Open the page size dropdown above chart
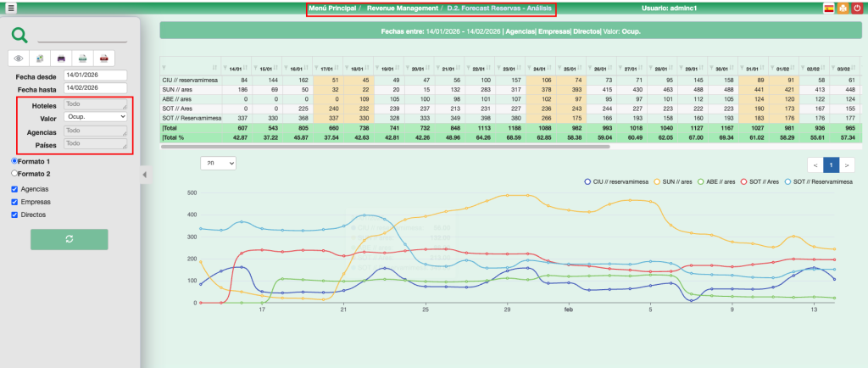This screenshot has height=368, width=868. (218, 163)
